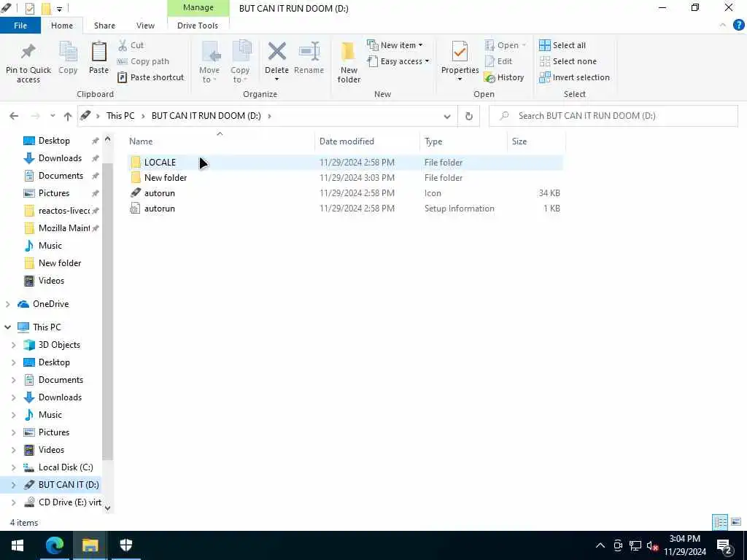
Task: Select the autorun Icon file
Action: click(x=345, y=192)
